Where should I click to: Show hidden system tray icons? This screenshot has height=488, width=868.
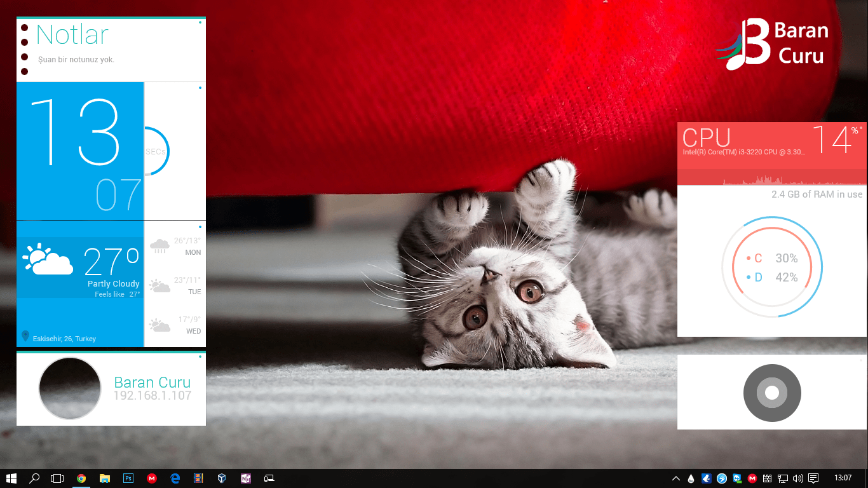tap(676, 478)
